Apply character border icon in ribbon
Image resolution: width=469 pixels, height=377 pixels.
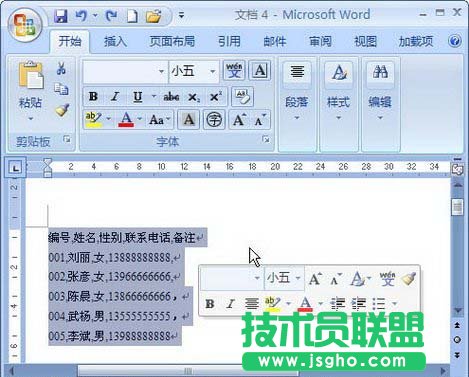260,70
